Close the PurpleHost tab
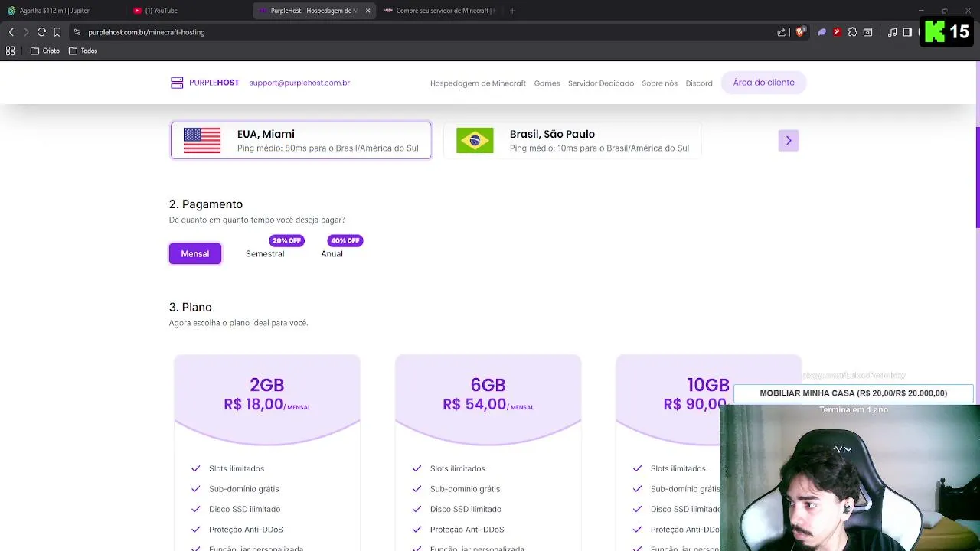This screenshot has height=551, width=980. 367,11
